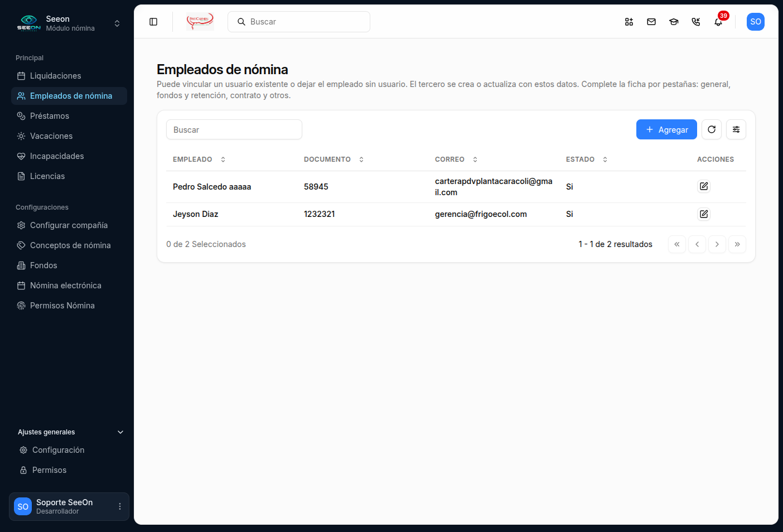Image resolution: width=783 pixels, height=532 pixels.
Task: Click the graduation cap icon
Action: click(x=674, y=22)
